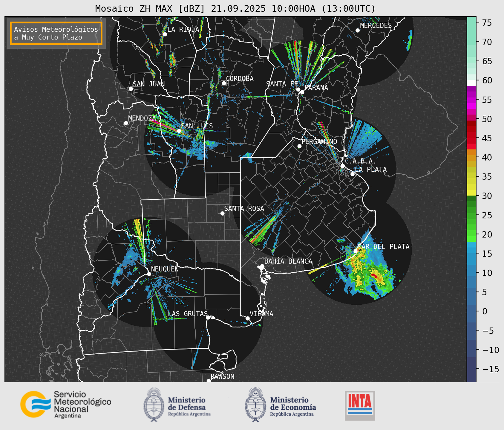Click the Ministerio de Defensa emblem
504x430 pixels.
(154, 405)
